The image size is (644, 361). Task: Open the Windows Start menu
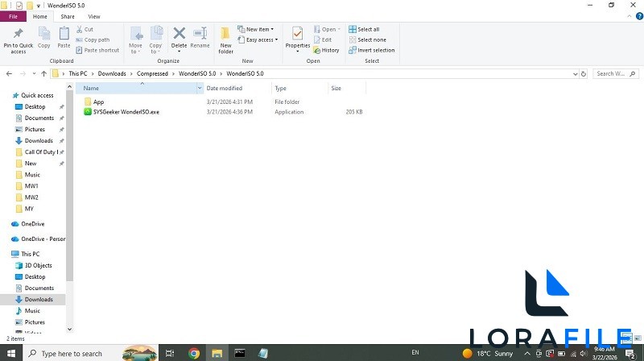click(x=11, y=353)
